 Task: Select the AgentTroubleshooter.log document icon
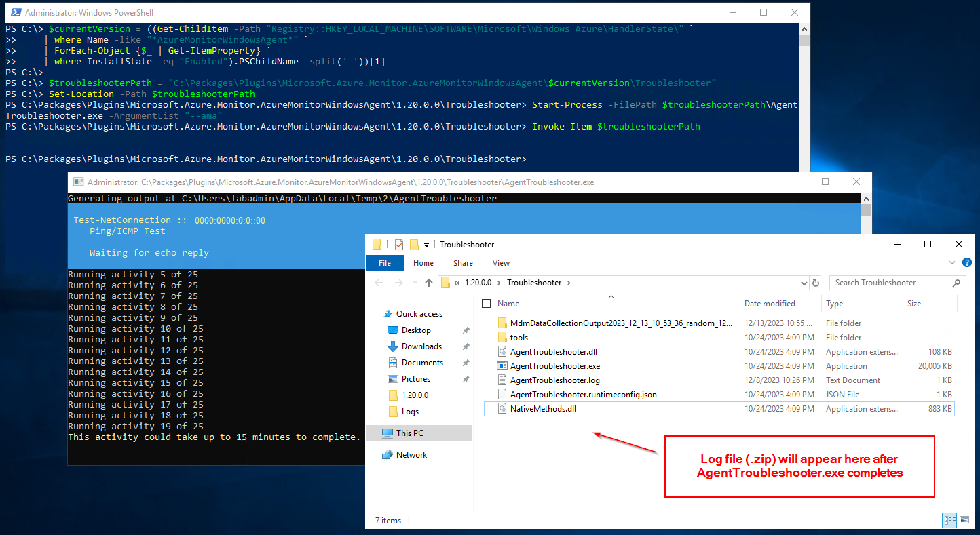[x=502, y=380]
